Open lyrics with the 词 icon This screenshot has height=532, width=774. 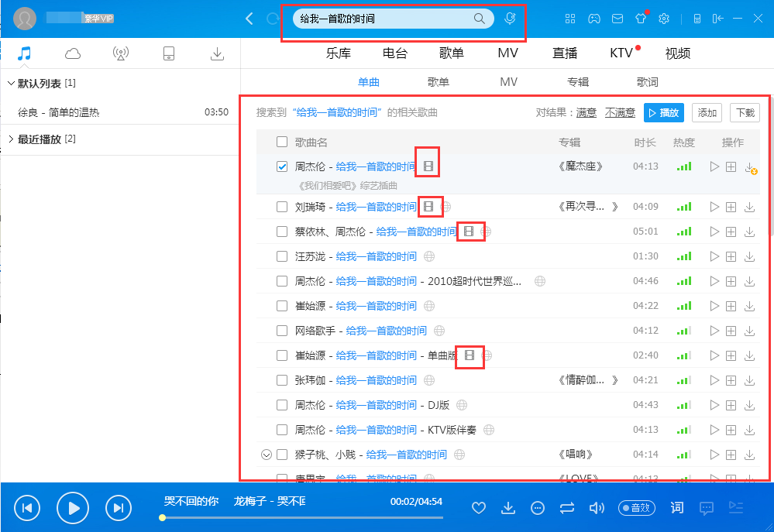pos(676,508)
